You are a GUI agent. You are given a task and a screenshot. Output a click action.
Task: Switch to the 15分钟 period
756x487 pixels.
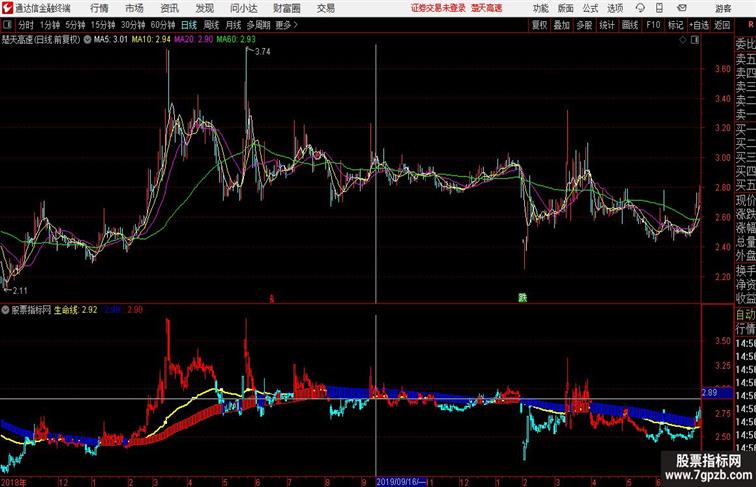[x=103, y=25]
